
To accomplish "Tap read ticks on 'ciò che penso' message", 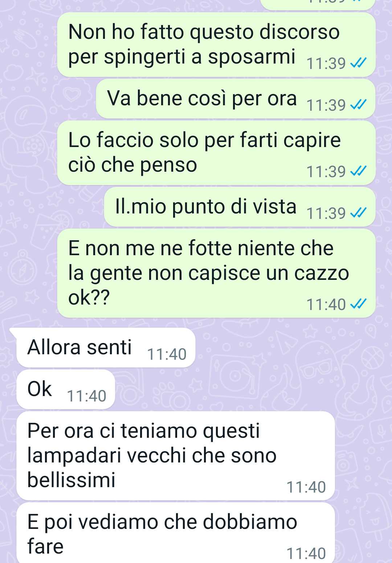I will [358, 171].
